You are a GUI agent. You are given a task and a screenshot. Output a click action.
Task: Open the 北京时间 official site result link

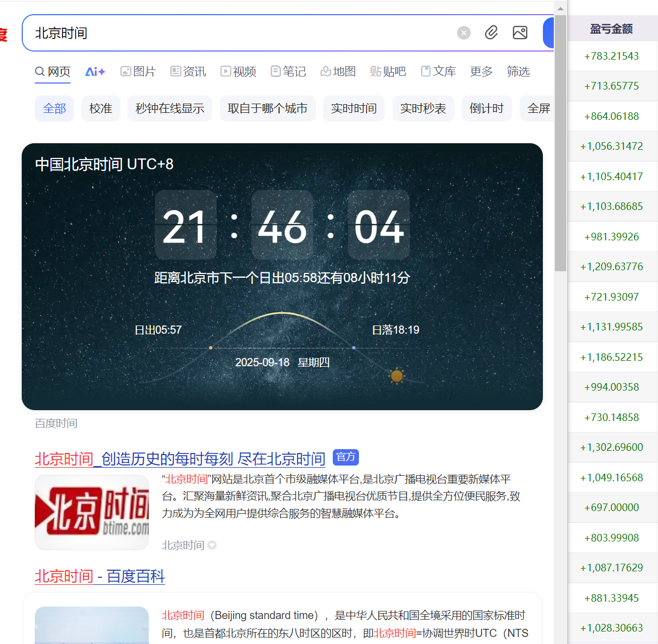(180, 459)
